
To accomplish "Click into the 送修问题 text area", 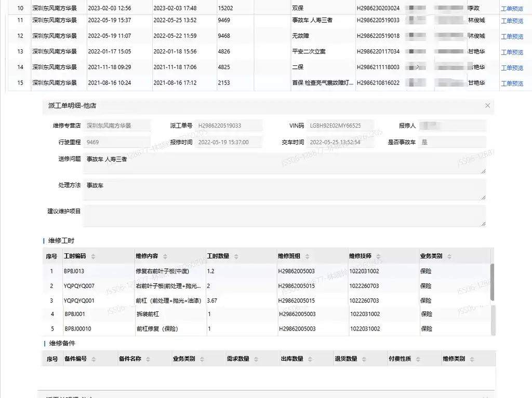I will 284,163.
